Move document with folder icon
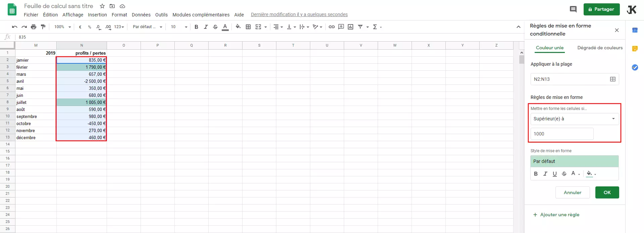The width and height of the screenshot is (644, 233). click(x=112, y=6)
